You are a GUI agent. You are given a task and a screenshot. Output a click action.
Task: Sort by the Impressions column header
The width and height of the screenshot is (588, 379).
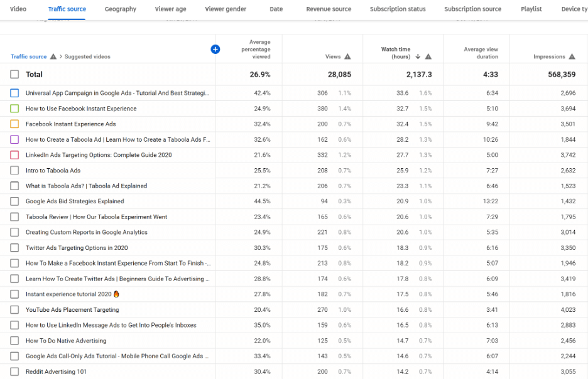click(550, 56)
